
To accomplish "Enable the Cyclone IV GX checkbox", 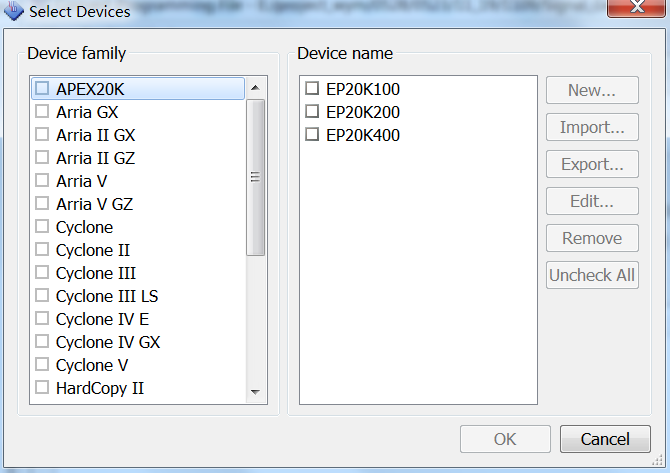I will tap(42, 342).
